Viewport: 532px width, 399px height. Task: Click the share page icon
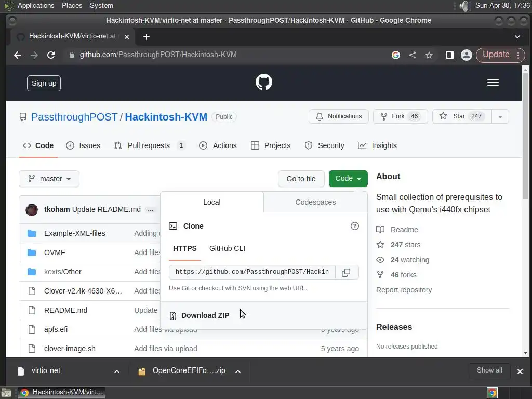point(412,55)
